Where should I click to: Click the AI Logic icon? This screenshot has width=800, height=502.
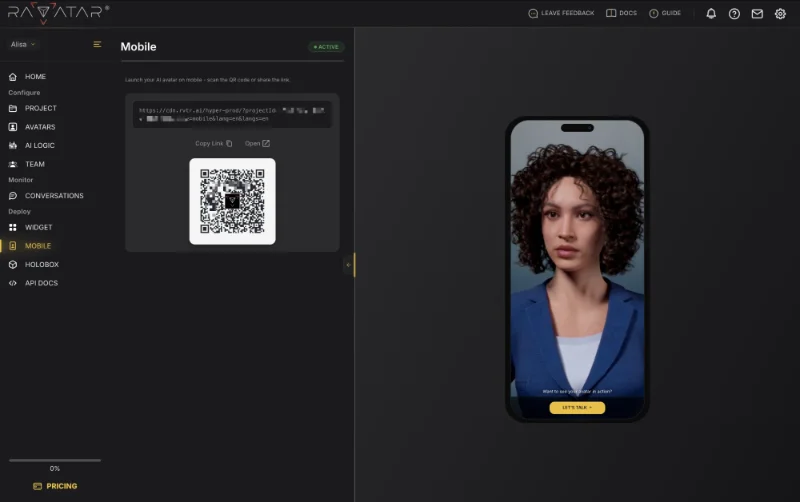[x=13, y=145]
